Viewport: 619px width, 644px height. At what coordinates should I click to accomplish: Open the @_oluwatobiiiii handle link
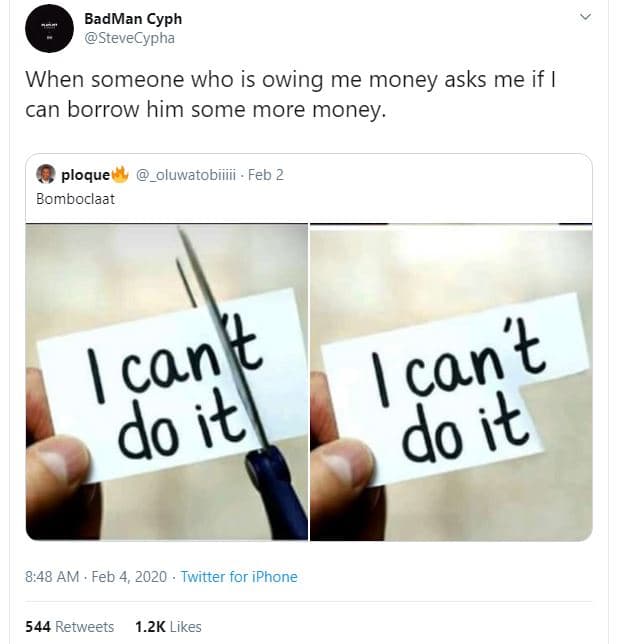click(x=185, y=174)
